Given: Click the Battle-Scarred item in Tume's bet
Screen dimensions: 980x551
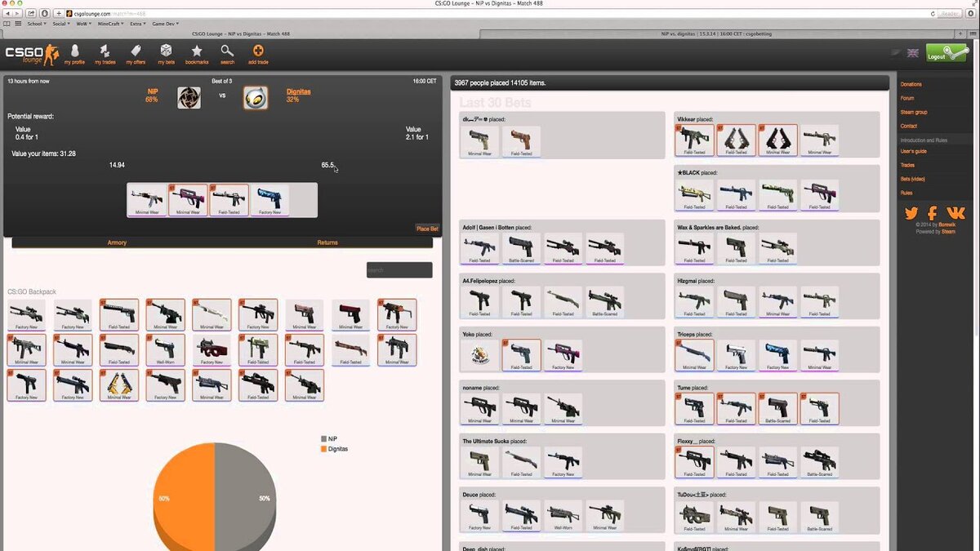Looking at the screenshot, I should point(778,409).
